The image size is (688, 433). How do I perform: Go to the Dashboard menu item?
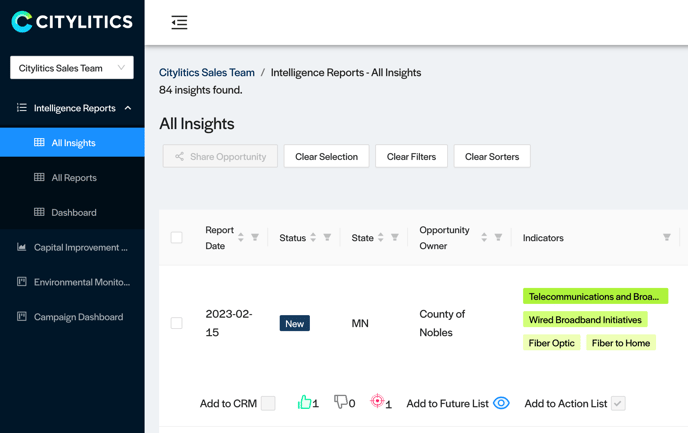click(x=72, y=212)
